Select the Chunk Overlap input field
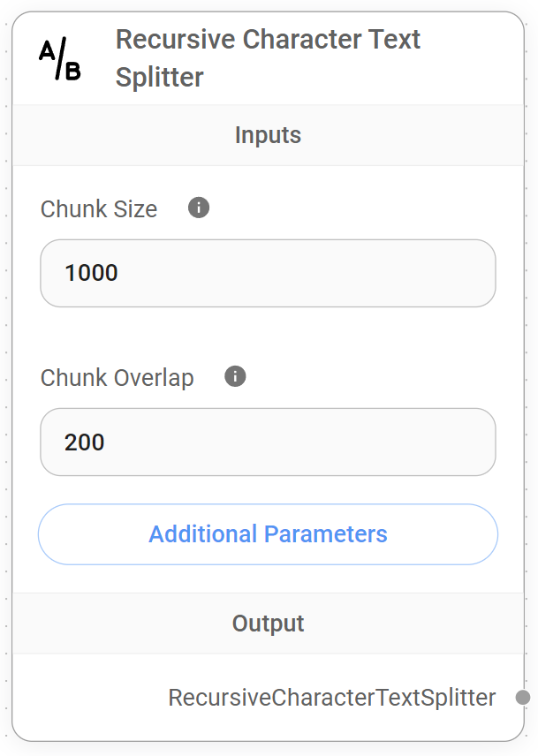The image size is (538, 756). (x=268, y=442)
